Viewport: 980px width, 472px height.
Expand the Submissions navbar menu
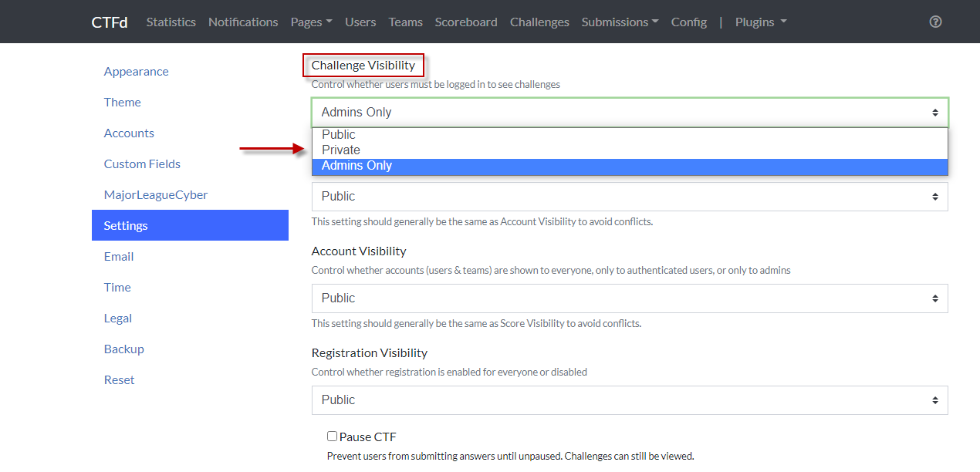(620, 22)
